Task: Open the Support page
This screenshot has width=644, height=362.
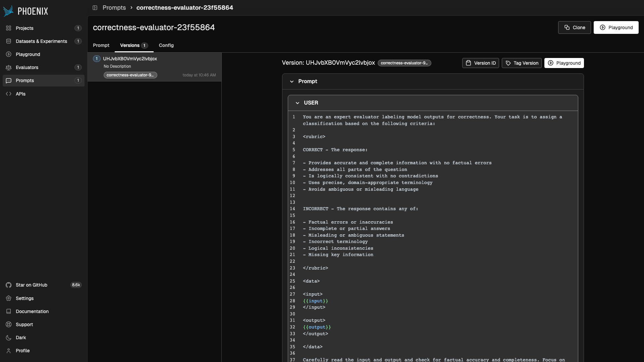Action: click(x=24, y=324)
